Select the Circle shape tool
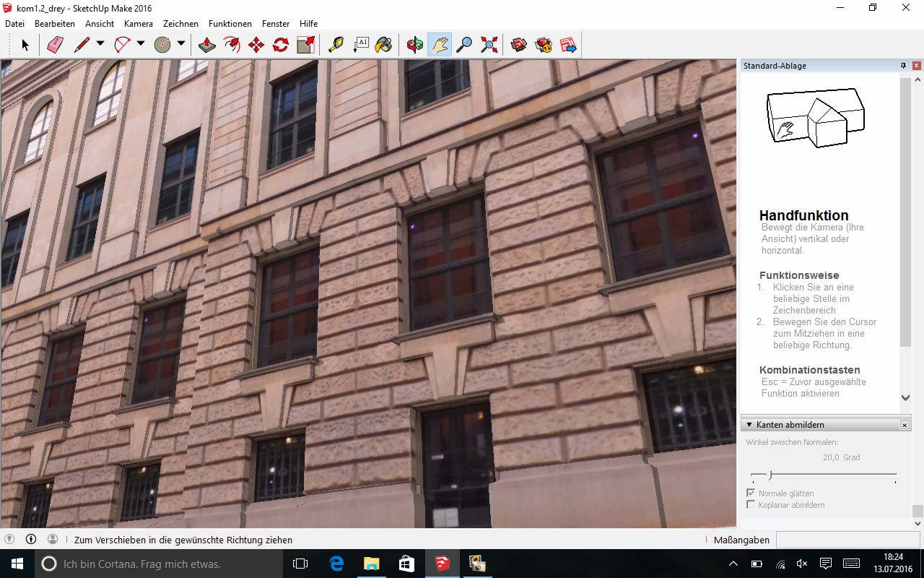Viewport: 924px width, 578px height. 162,45
